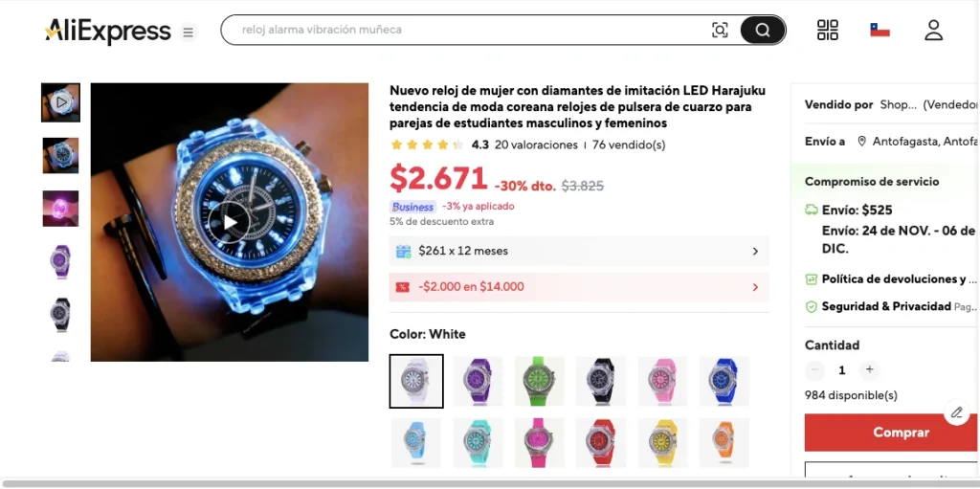
Task: Click the red Comprar button
Action: pos(891,433)
